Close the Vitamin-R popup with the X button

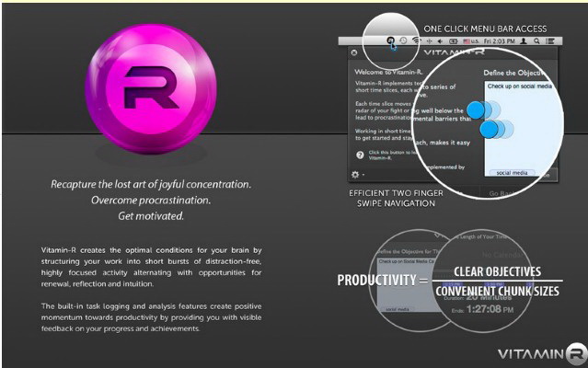[x=354, y=52]
